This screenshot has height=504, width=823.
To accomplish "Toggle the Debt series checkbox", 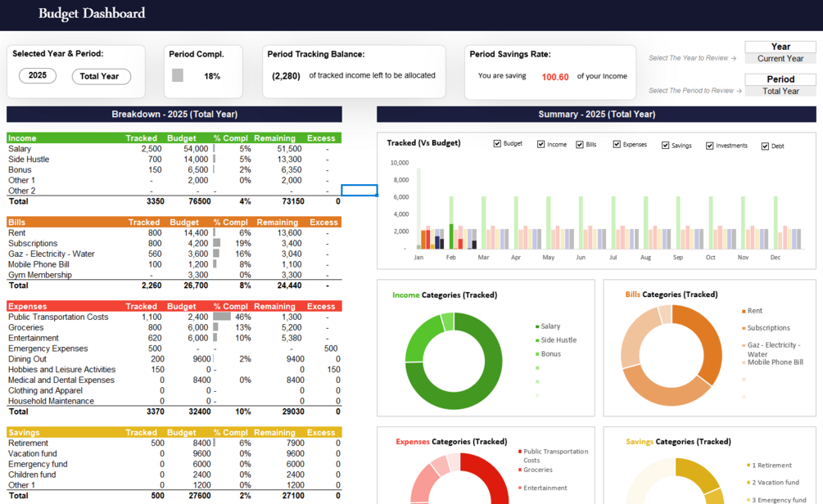I will pos(765,146).
